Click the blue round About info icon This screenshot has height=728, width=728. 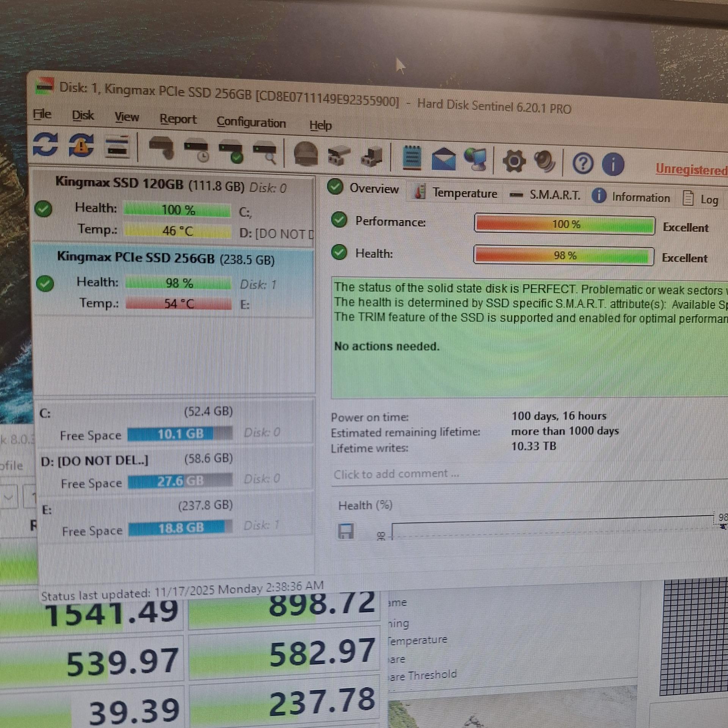[x=613, y=165]
